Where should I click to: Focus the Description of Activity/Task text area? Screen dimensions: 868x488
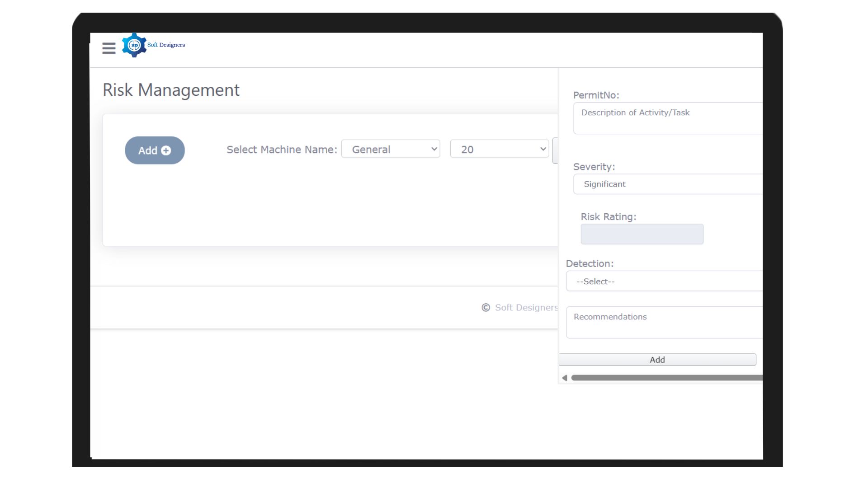click(667, 118)
